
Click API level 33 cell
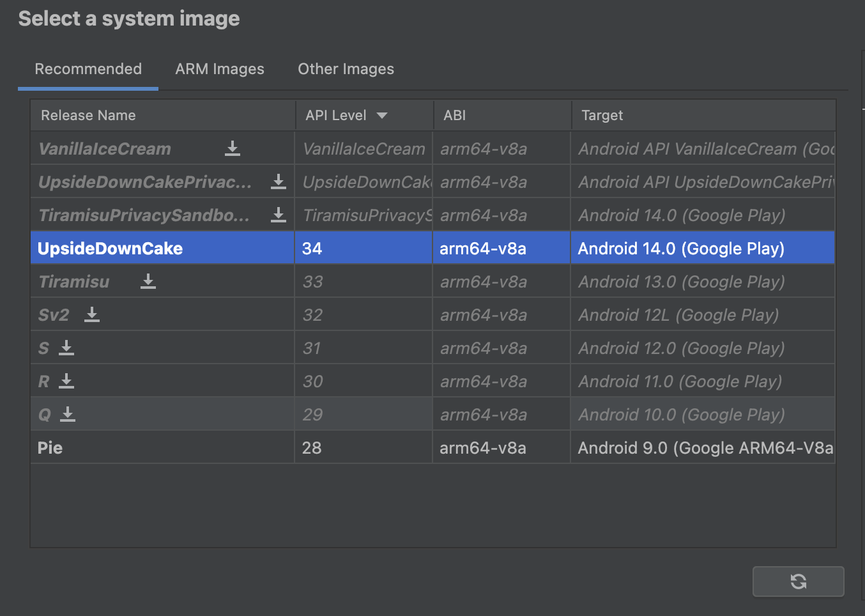(364, 282)
